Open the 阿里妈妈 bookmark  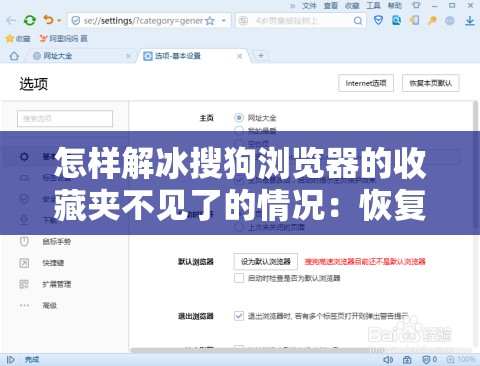click(x=64, y=39)
